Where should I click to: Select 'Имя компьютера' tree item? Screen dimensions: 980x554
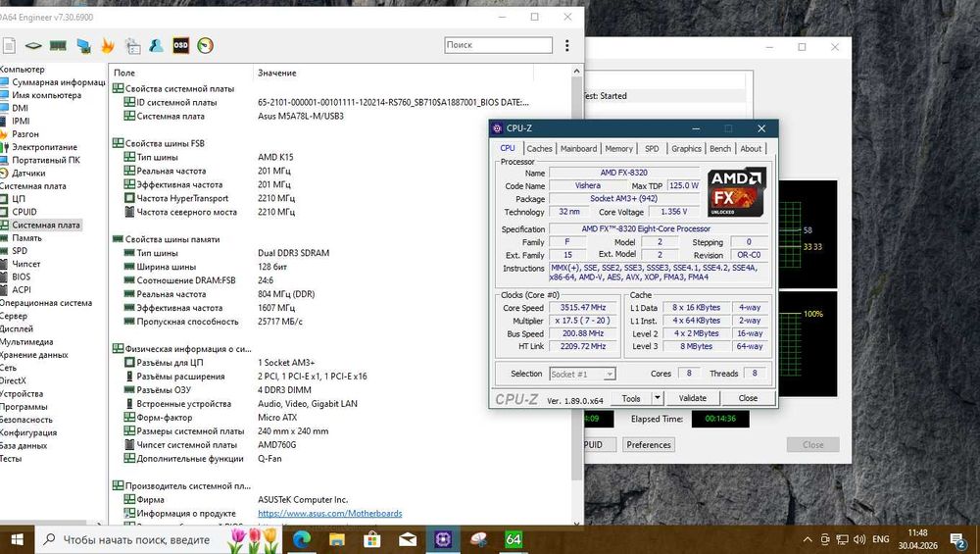pyautogui.click(x=46, y=95)
